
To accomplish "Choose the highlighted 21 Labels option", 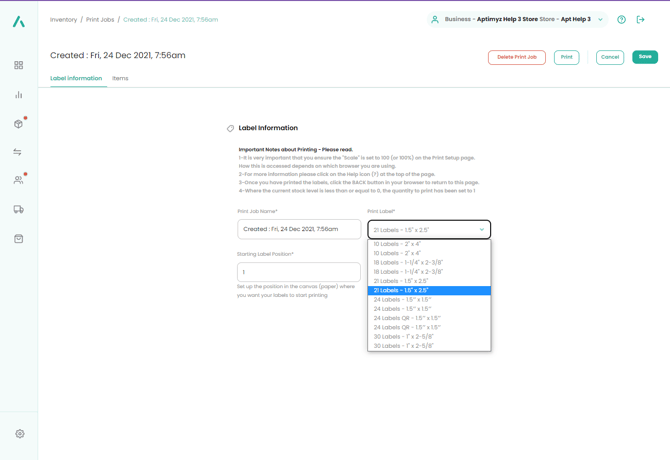I will [429, 291].
